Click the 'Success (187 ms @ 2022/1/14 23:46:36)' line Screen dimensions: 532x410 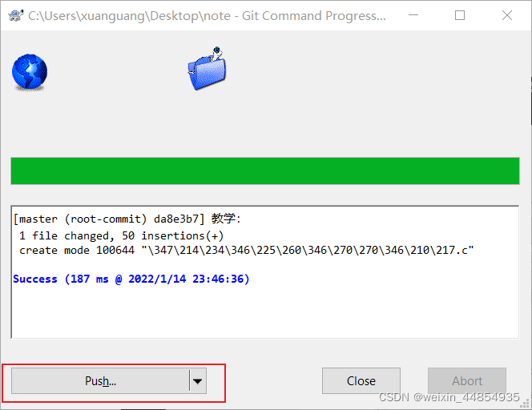[131, 279]
